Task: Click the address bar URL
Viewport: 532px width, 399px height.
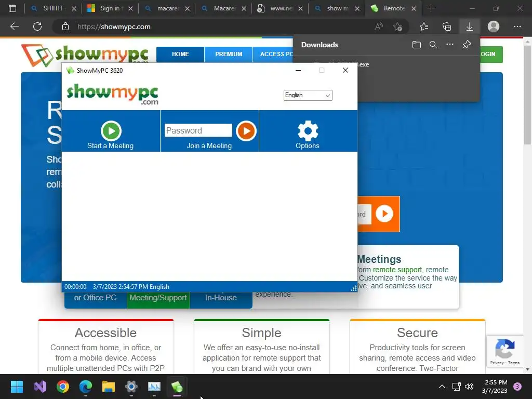Action: coord(114,26)
